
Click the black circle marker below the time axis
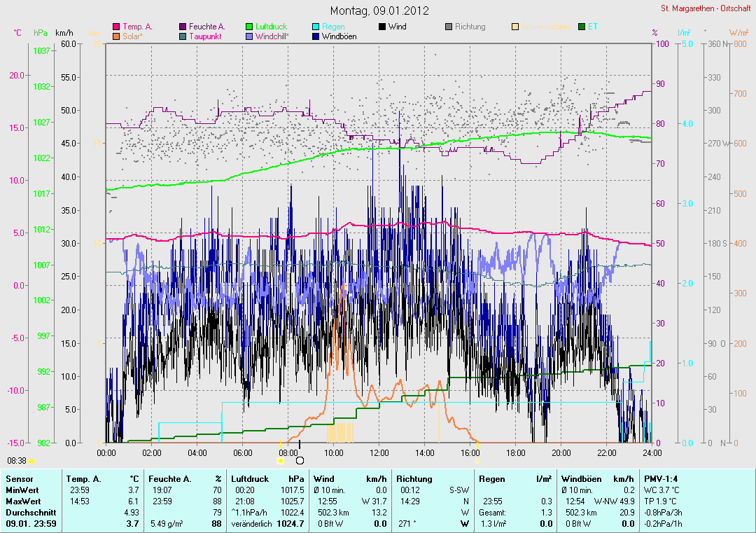click(300, 461)
